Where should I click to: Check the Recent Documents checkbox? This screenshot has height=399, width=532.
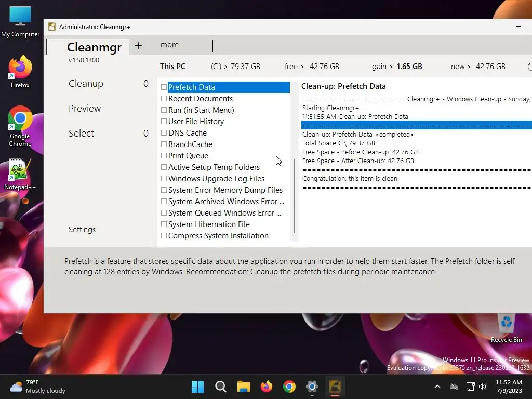[164, 98]
